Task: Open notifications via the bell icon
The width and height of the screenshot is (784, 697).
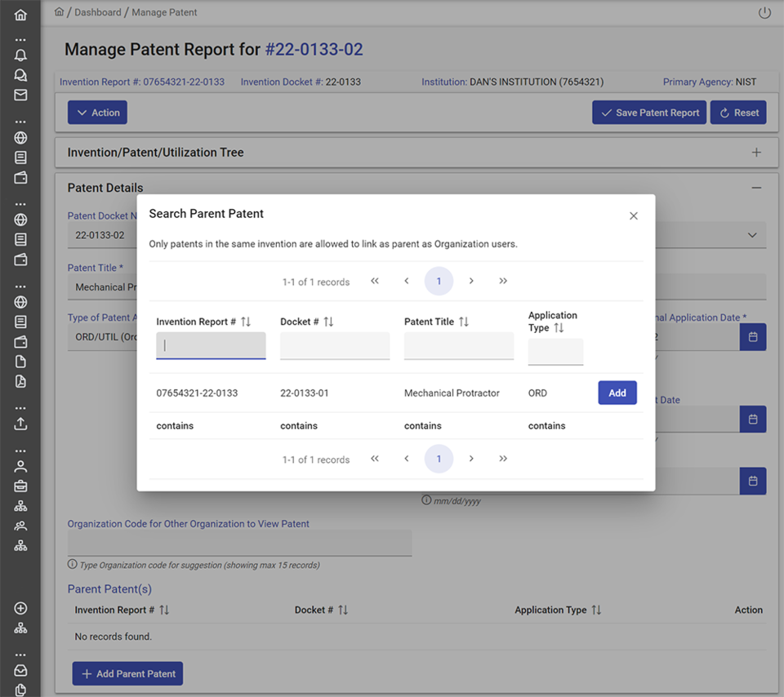Action: point(20,55)
